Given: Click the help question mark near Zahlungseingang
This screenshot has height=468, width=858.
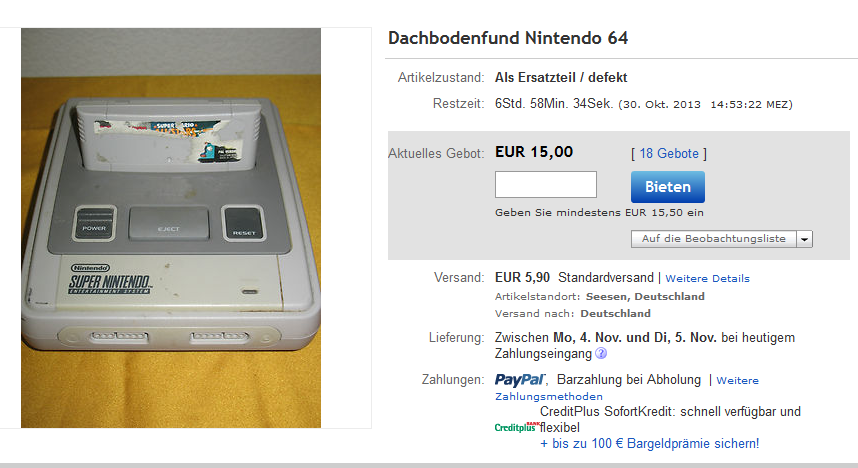Looking at the screenshot, I should 601,354.
